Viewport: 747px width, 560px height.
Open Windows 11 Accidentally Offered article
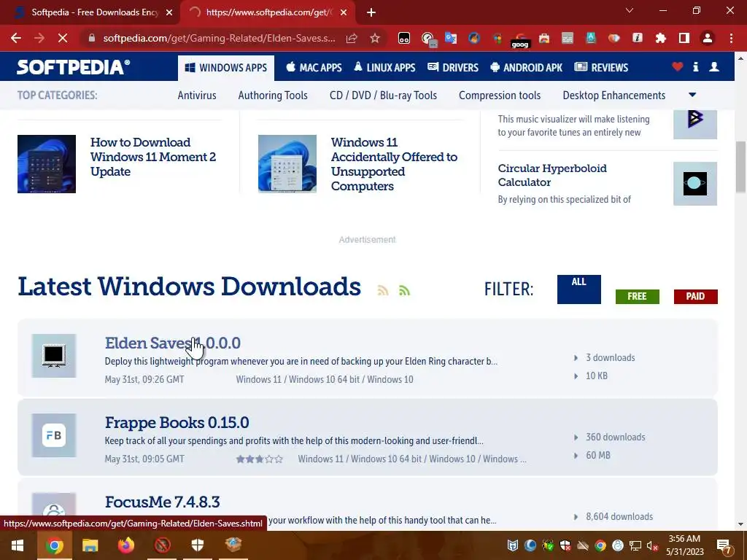tap(394, 164)
